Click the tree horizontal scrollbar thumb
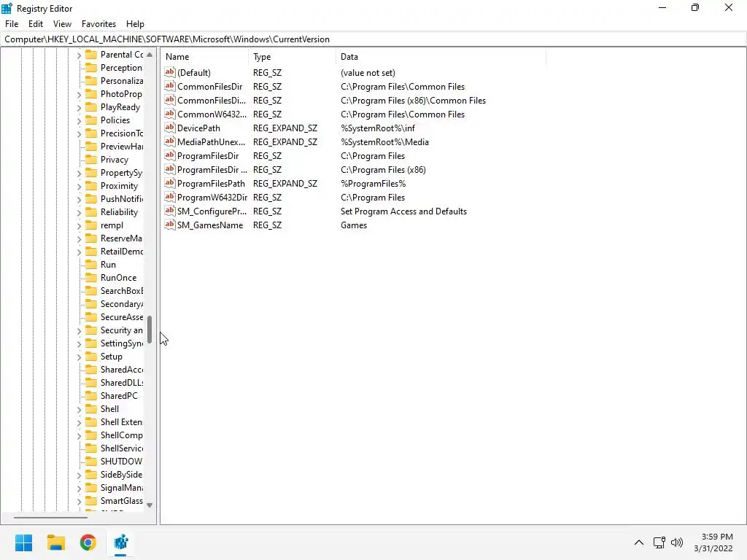The width and height of the screenshot is (747, 560). click(x=50, y=517)
